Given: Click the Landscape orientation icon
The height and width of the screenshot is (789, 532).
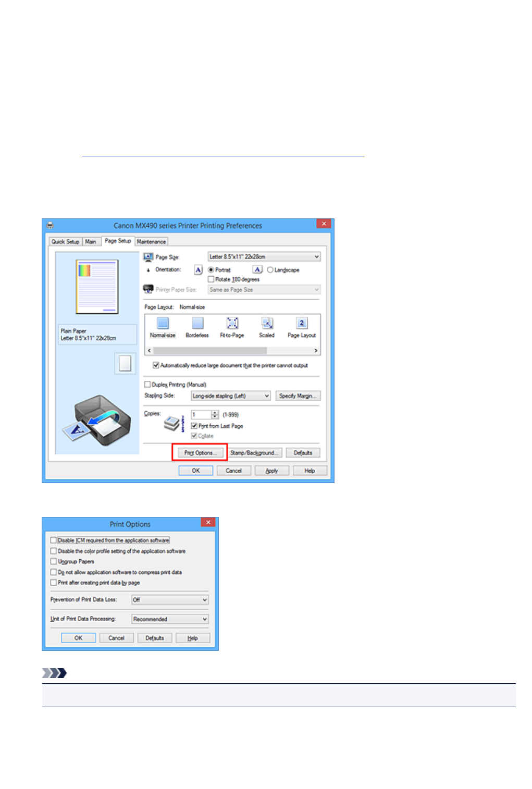Looking at the screenshot, I should pos(257,269).
